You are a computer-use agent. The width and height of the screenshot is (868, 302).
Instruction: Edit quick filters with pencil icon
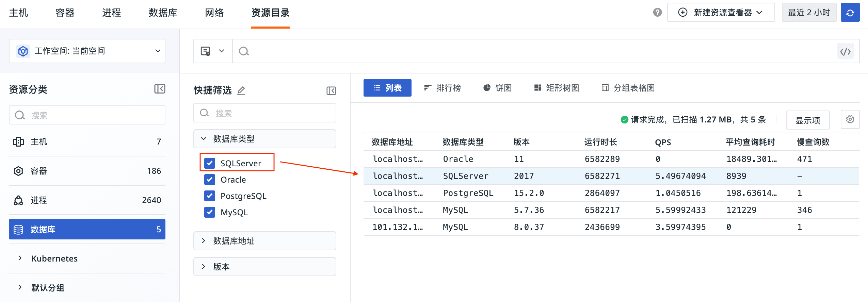[241, 90]
